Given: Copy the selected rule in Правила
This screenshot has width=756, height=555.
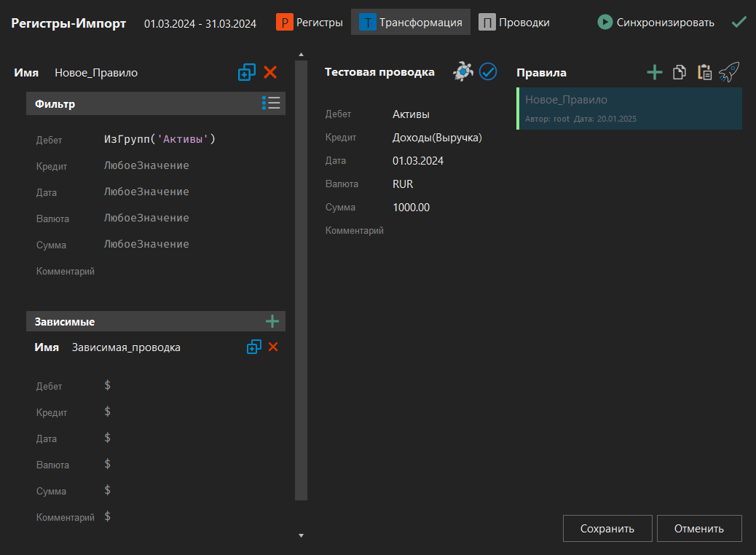Looking at the screenshot, I should 680,72.
